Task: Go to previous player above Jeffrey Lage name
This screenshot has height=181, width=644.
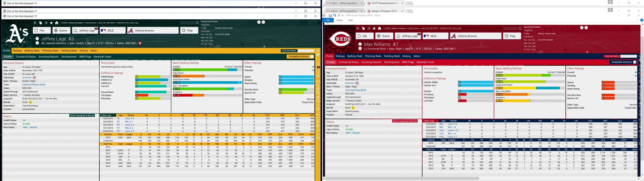Action: pos(37,39)
